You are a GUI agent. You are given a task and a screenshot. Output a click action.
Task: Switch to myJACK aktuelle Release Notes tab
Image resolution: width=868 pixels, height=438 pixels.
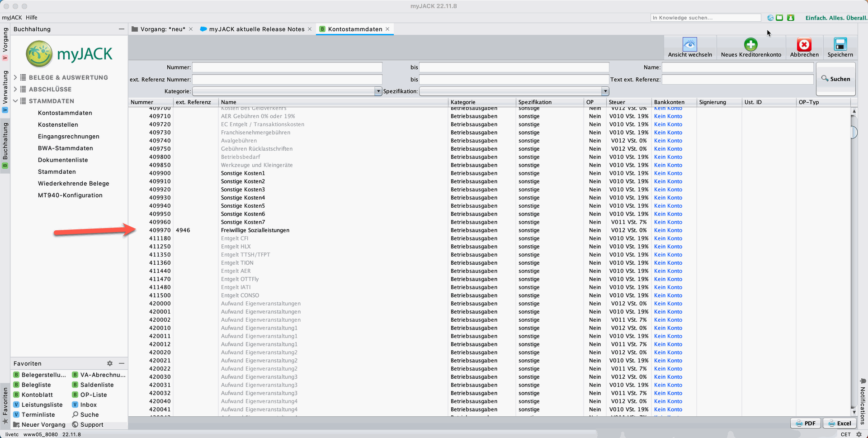point(256,29)
